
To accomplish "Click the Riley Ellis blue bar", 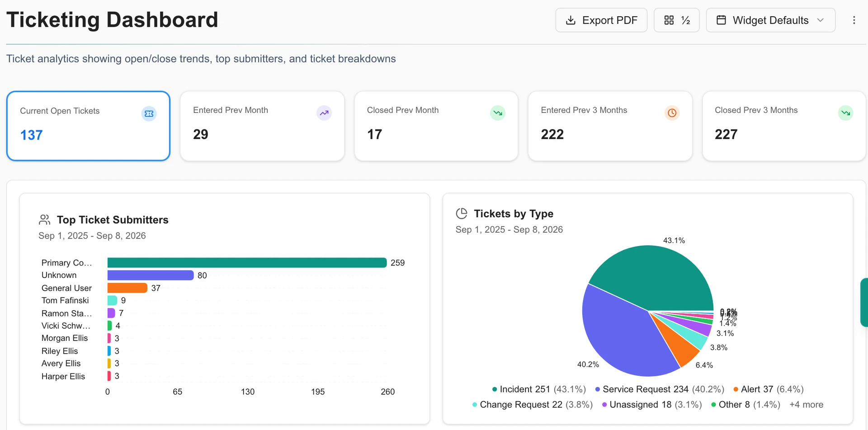I will [x=109, y=351].
